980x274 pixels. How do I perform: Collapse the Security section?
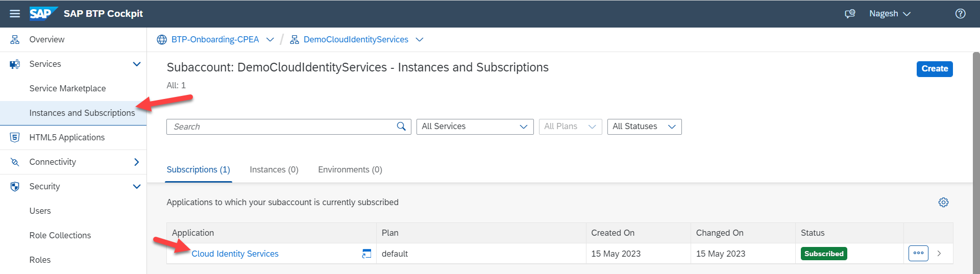coord(136,186)
